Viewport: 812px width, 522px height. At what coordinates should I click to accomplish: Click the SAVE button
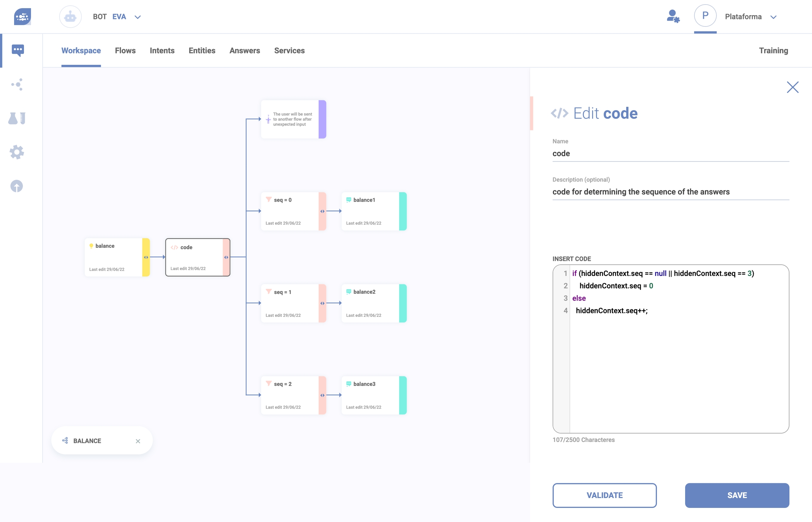[737, 495]
